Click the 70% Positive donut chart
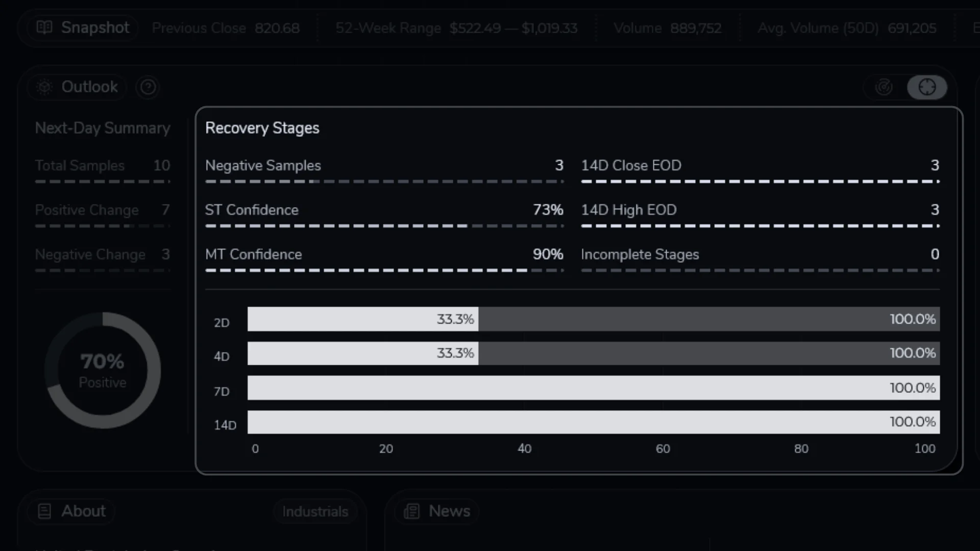The image size is (980, 551). [x=103, y=370]
